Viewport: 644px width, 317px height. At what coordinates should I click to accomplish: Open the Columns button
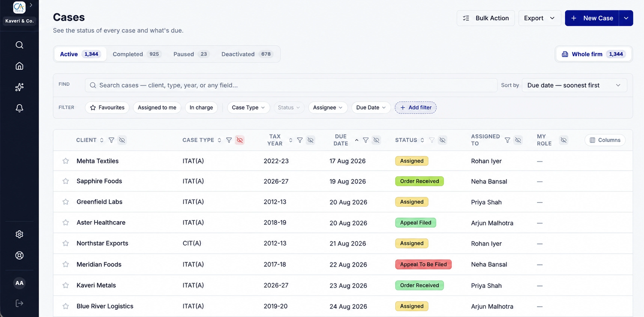coord(605,140)
